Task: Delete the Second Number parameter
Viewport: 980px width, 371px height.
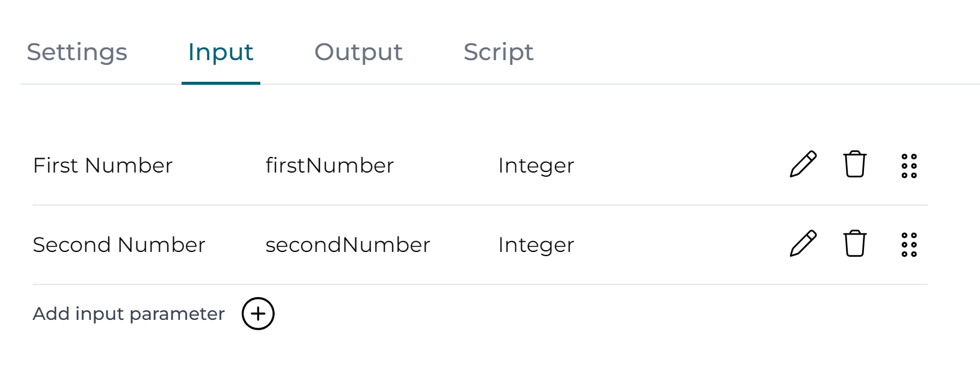Action: [854, 244]
